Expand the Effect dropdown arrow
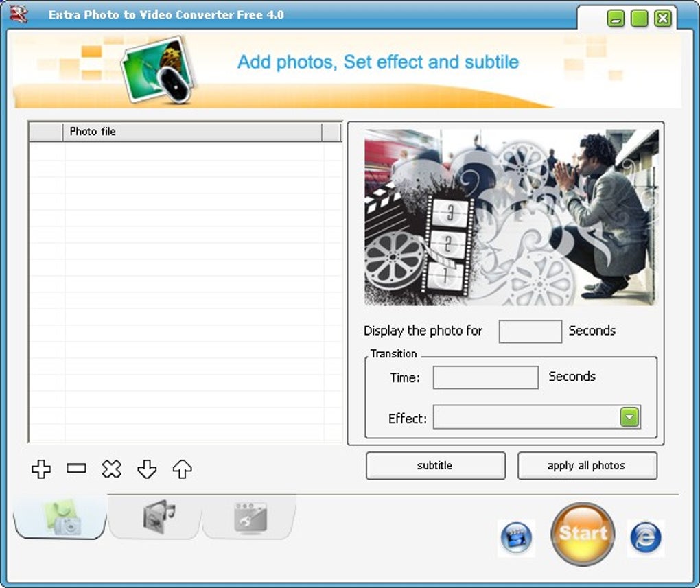 coord(629,417)
